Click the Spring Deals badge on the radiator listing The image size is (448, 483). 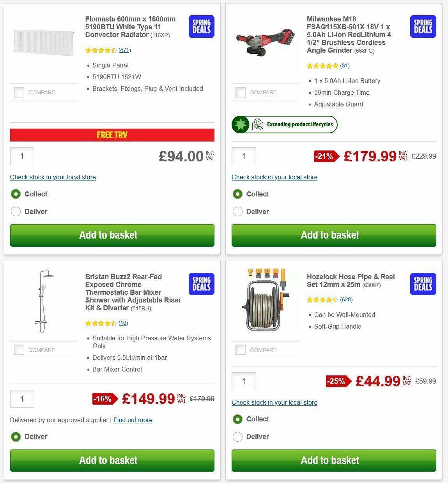coord(201,26)
